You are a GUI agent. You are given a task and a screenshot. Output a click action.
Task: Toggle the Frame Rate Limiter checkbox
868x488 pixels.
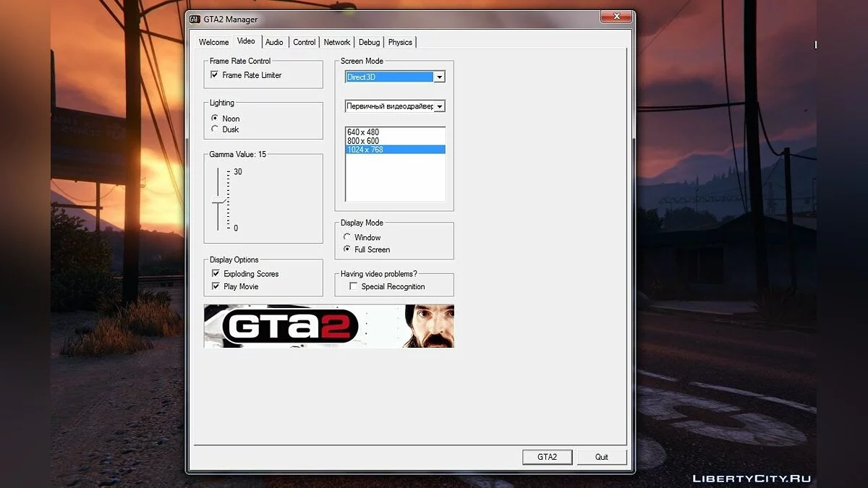[x=215, y=75]
